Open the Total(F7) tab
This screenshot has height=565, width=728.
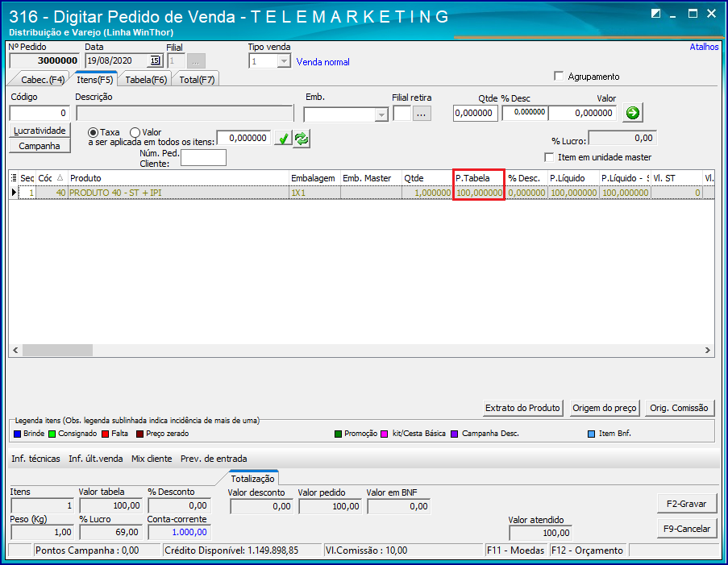(197, 80)
